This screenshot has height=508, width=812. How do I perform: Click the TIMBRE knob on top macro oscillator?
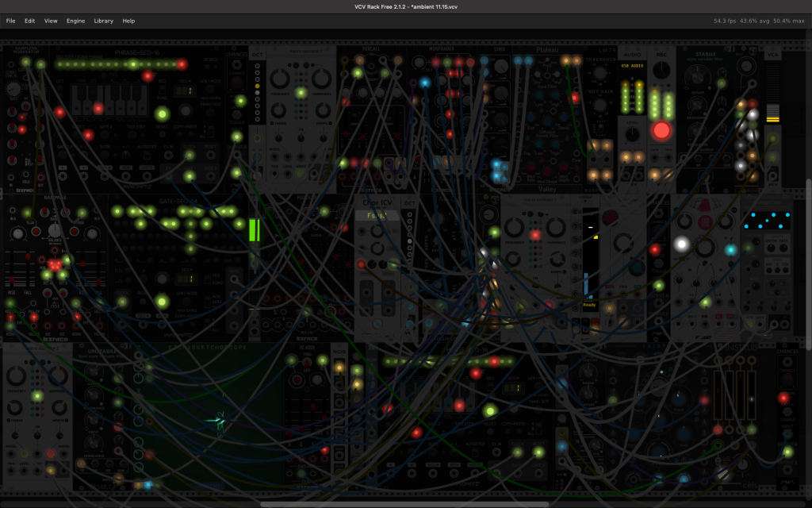point(278,110)
